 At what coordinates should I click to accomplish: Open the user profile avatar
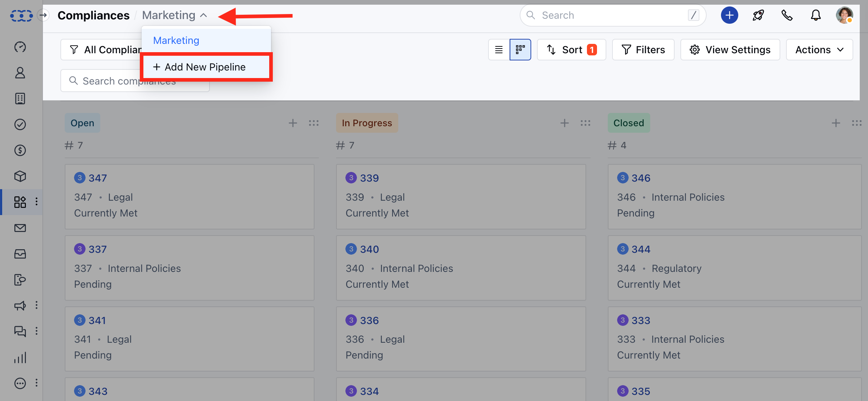tap(845, 15)
